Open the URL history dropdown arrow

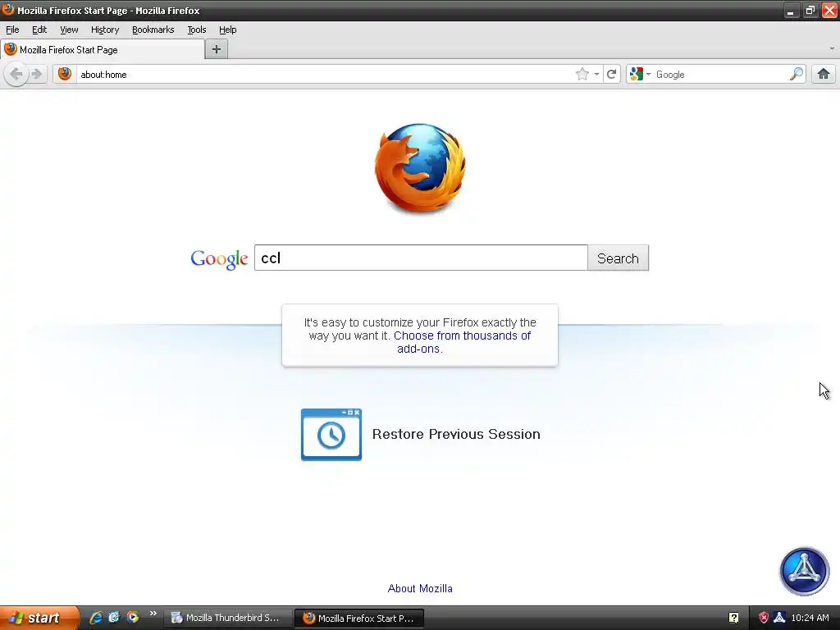596,74
